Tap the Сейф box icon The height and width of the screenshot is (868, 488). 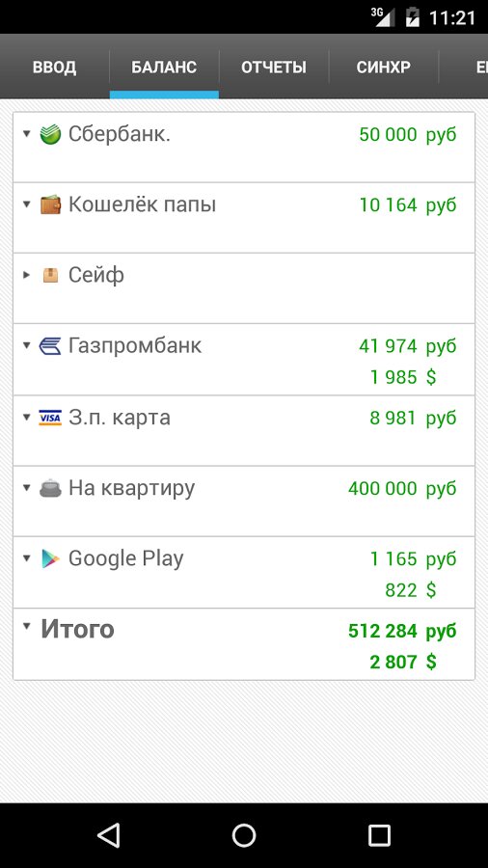50,275
